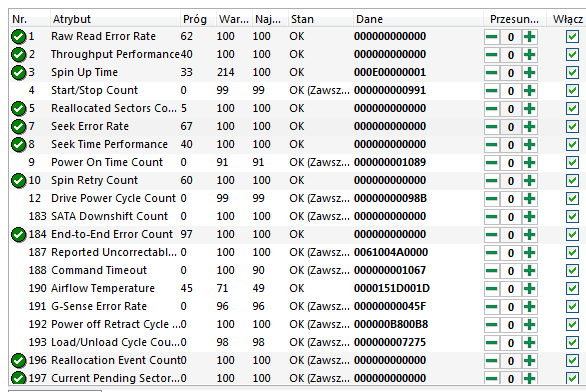Click the Stan column header
The image size is (586, 392).
click(320, 19)
